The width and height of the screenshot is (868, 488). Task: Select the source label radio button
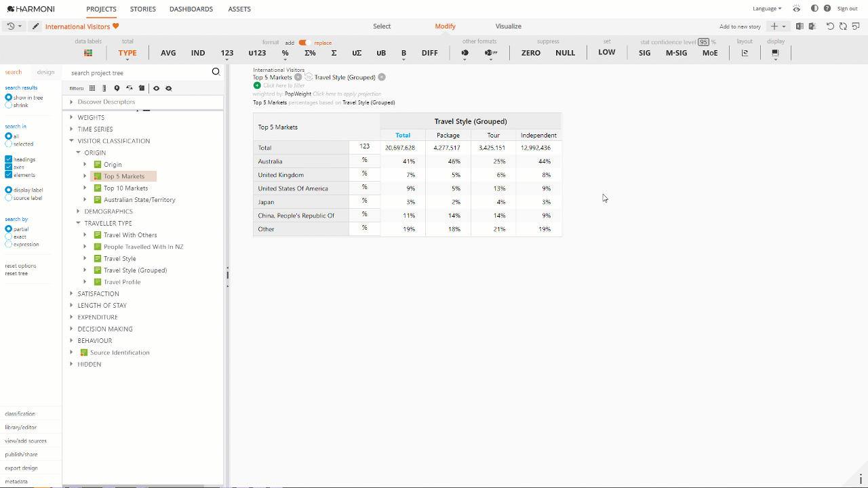point(9,198)
